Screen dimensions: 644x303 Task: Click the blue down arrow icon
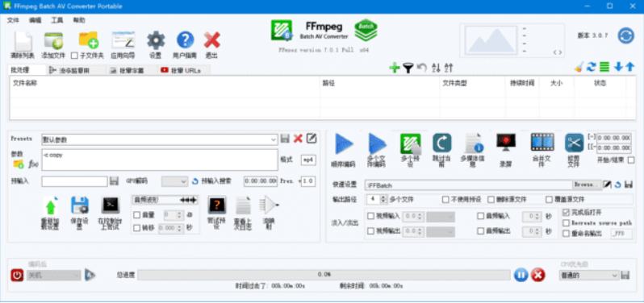pos(618,67)
